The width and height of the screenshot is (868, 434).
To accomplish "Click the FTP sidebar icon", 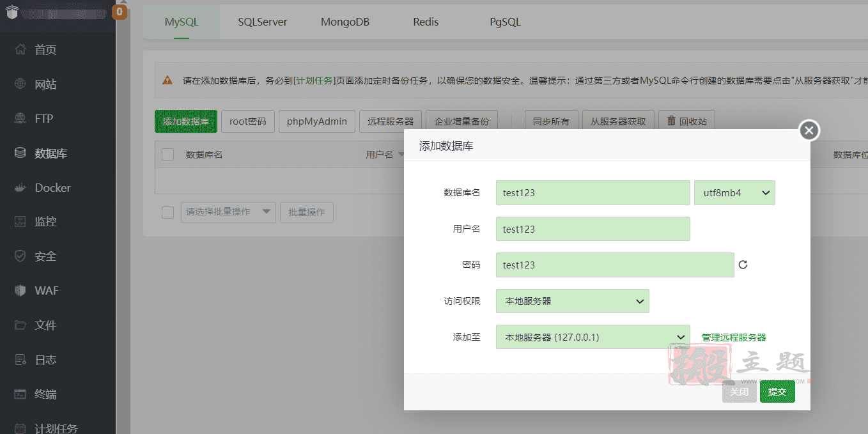I will click(x=20, y=118).
